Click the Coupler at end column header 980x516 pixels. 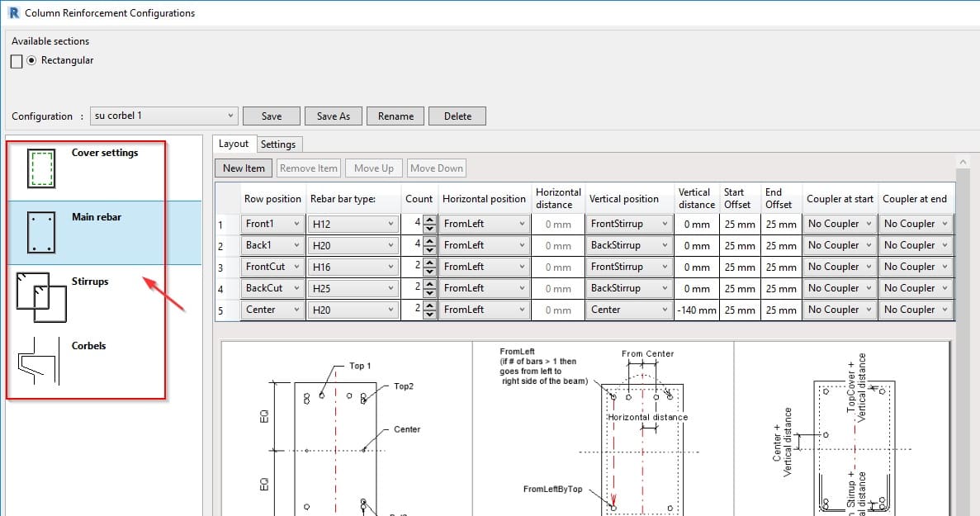click(x=915, y=199)
